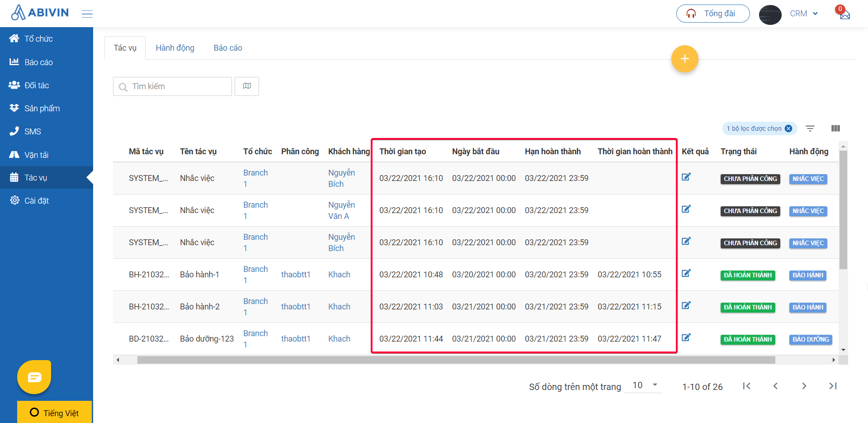868x423 pixels.
Task: Go to previous page
Action: (x=775, y=386)
